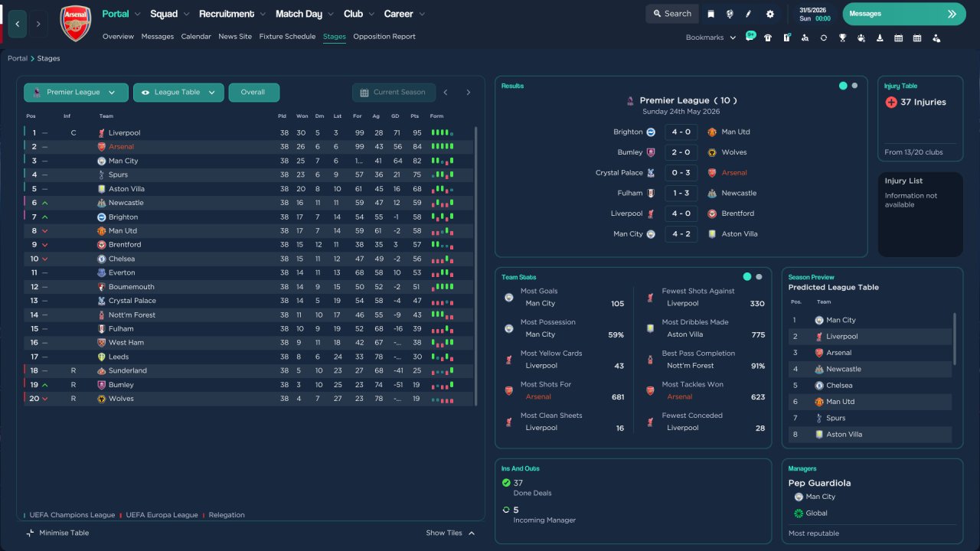
Task: Click the trophy competitions shortcut icon
Action: 842,37
